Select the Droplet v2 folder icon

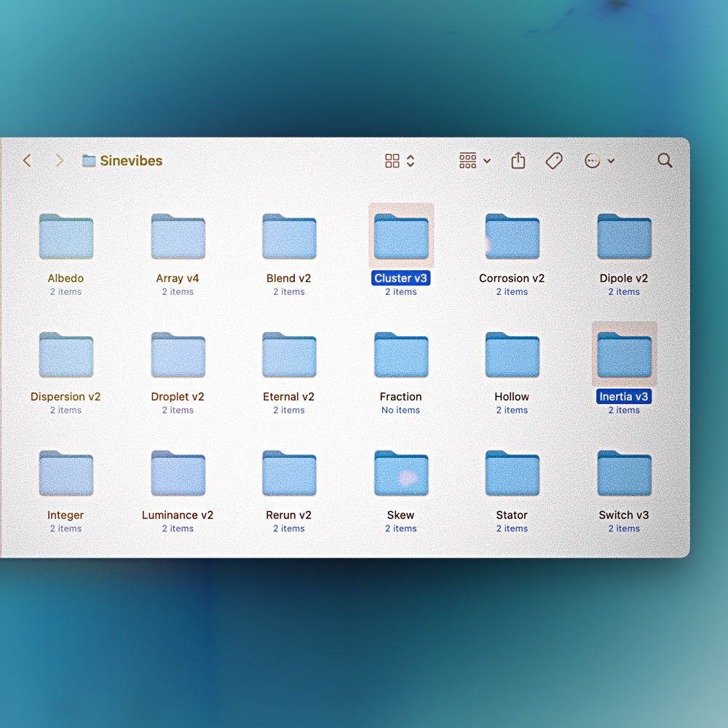[x=178, y=355]
